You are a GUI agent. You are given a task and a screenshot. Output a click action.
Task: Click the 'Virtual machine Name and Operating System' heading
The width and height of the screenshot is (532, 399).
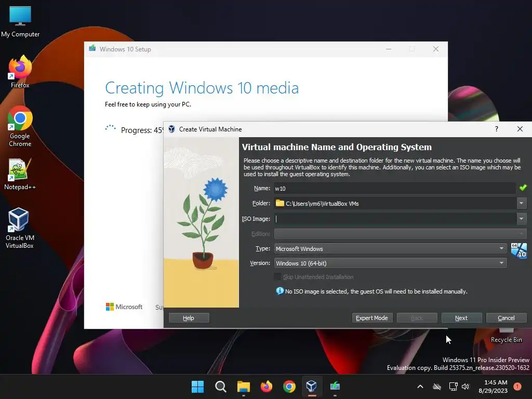(337, 147)
